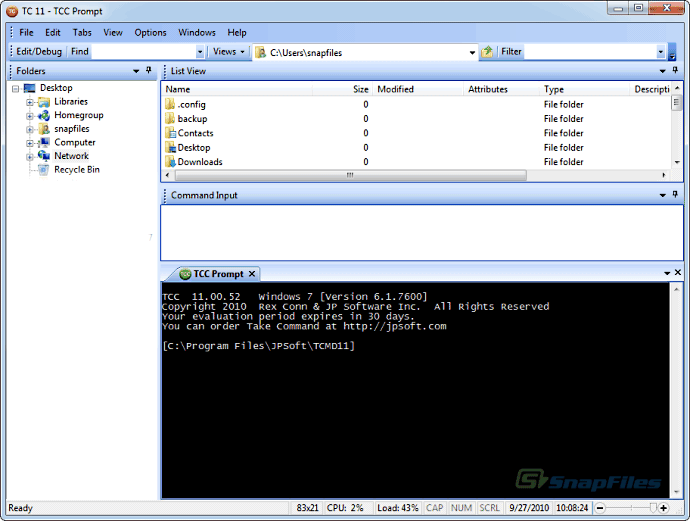Click the List View scroll right arrow
Viewport: 690px width, 521px height.
(664, 175)
